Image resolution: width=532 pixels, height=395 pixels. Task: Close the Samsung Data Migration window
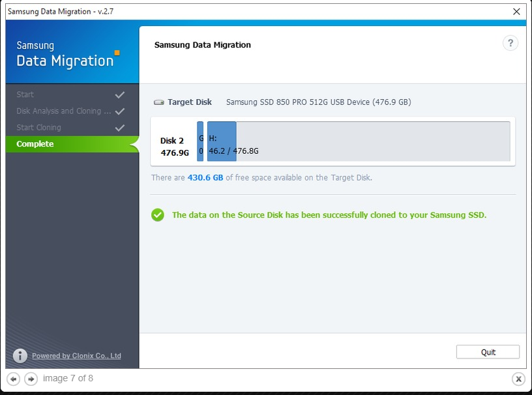point(516,12)
